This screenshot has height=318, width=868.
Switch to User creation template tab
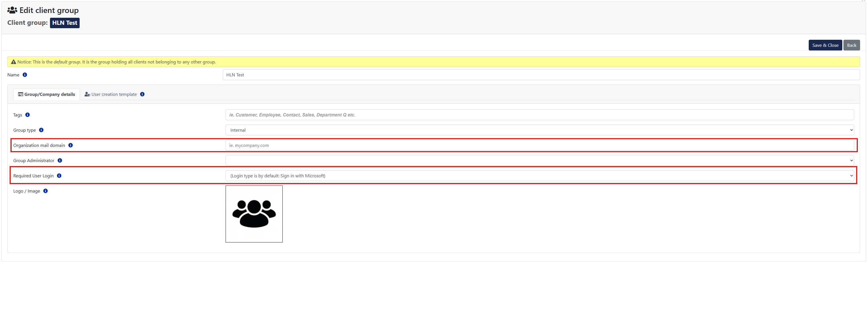click(x=111, y=94)
